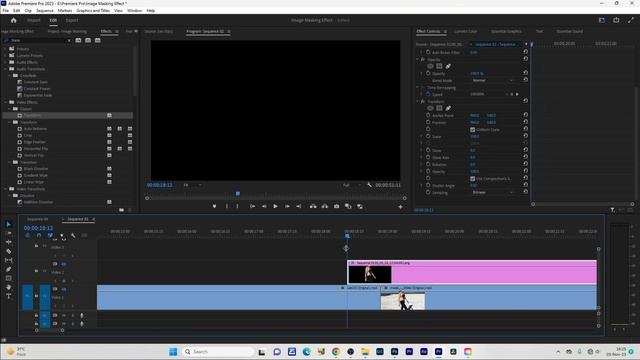Open Quick Export icon at top right
The image size is (640, 360).
[x=616, y=20]
